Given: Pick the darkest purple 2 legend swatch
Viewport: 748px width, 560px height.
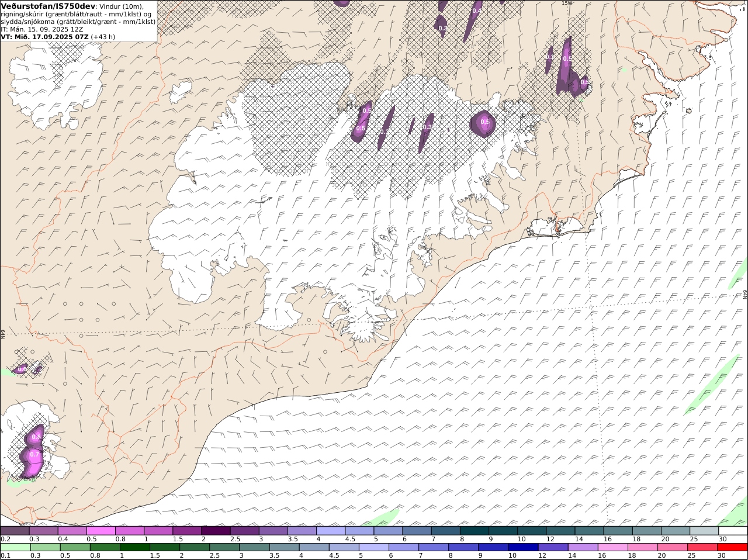Looking at the screenshot, I should pos(216,531).
